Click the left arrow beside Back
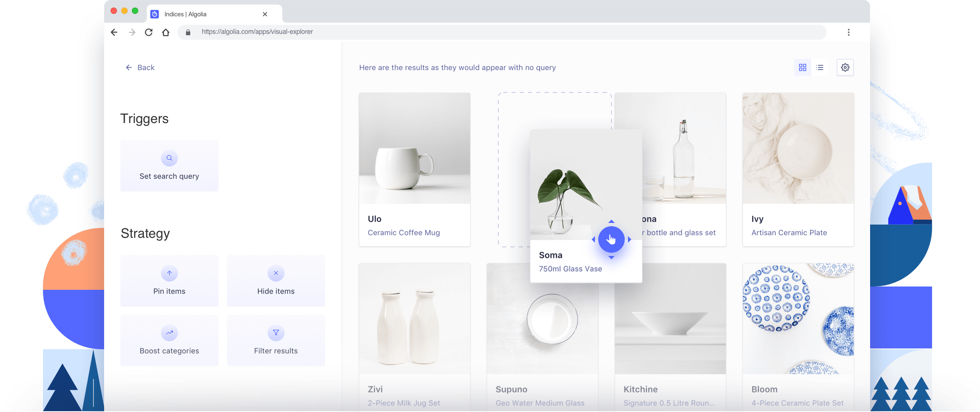980x412 pixels. point(129,67)
